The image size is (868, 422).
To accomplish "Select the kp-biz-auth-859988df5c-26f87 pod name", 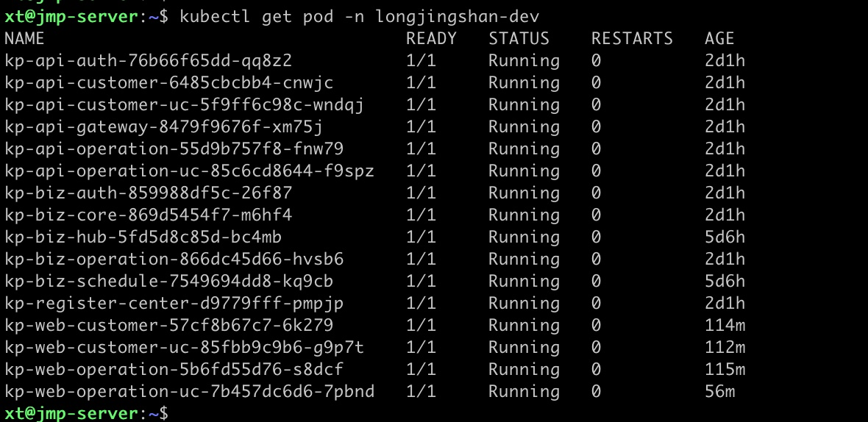I will [148, 193].
